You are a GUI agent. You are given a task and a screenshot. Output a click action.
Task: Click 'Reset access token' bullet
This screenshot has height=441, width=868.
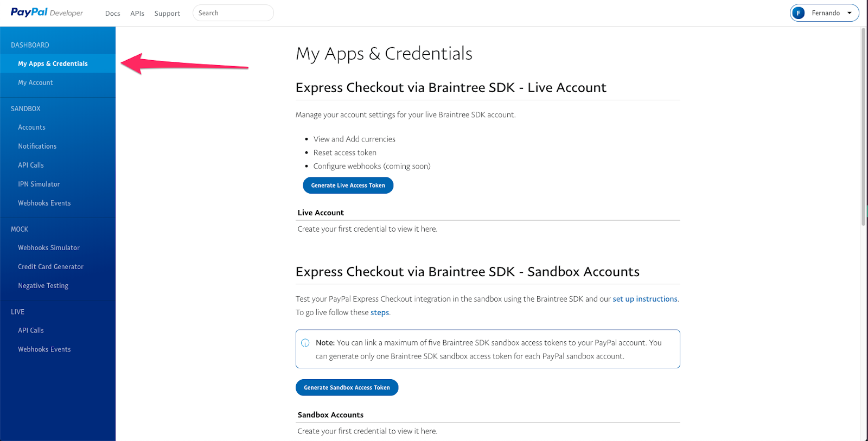coord(344,152)
